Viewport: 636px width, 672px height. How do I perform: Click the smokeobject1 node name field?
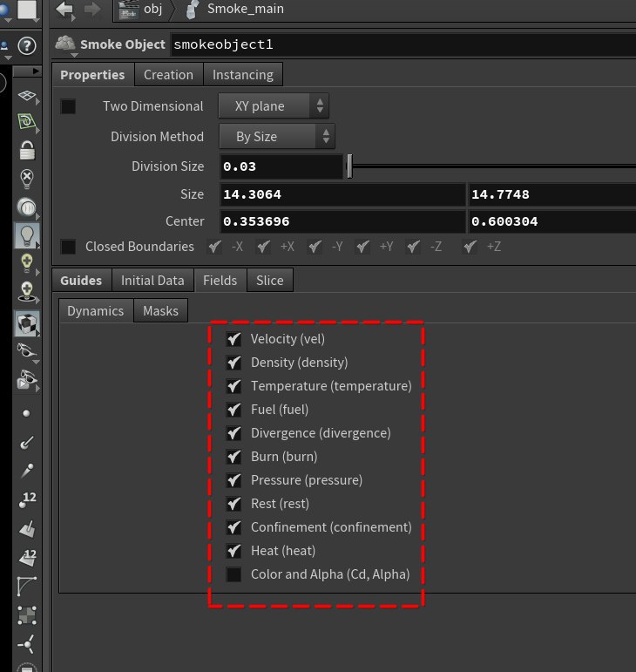pos(403,44)
